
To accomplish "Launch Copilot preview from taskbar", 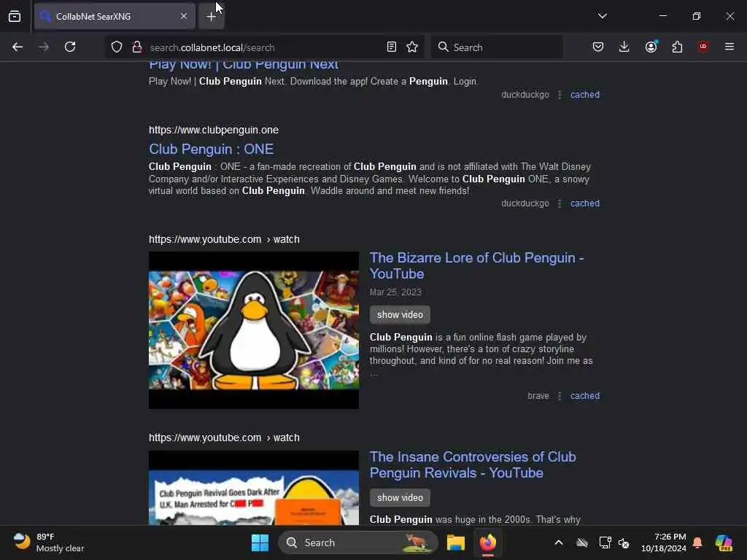I will pyautogui.click(x=724, y=542).
